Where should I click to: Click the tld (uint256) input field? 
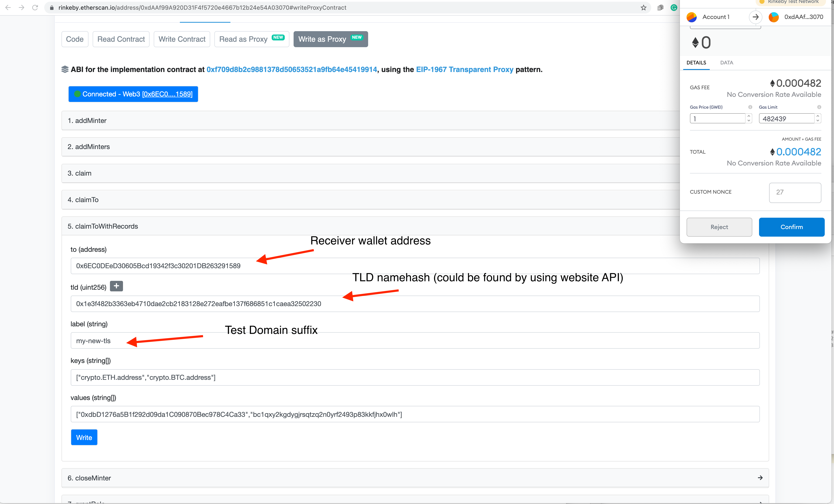click(415, 304)
